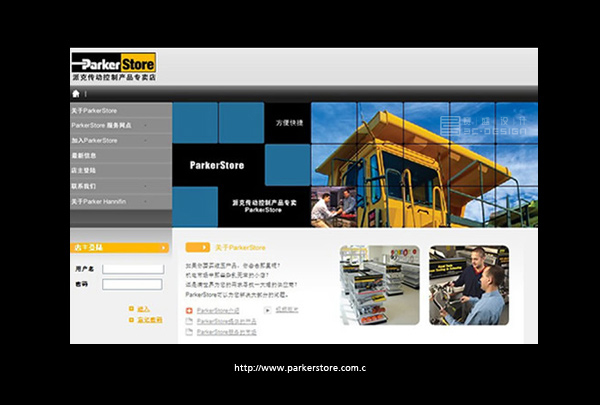The width and height of the screenshot is (600, 405).
Task: Open 加入ParkerStore sidebar menu item
Action: pos(95,140)
